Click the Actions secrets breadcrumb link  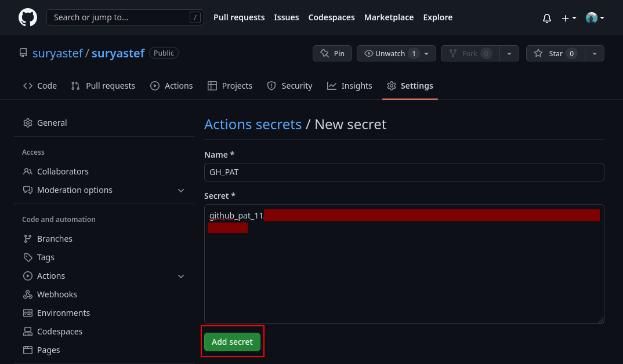coord(253,124)
